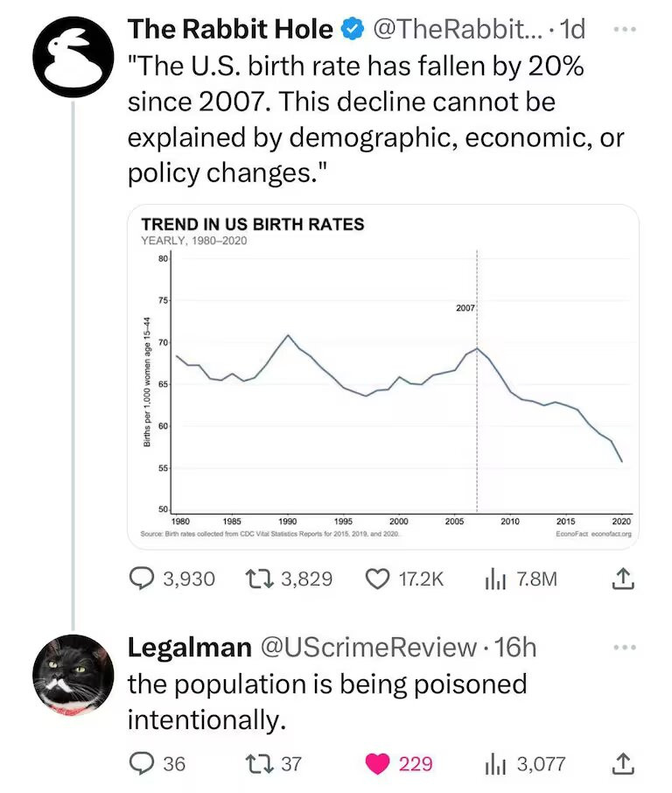
Task: Open the Legalman display name
Action: (x=188, y=648)
